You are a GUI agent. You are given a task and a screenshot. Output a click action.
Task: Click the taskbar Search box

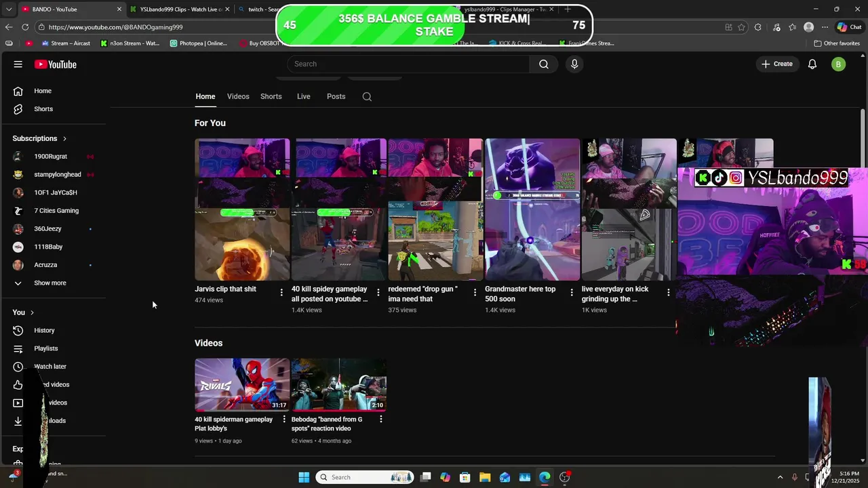pos(364,477)
